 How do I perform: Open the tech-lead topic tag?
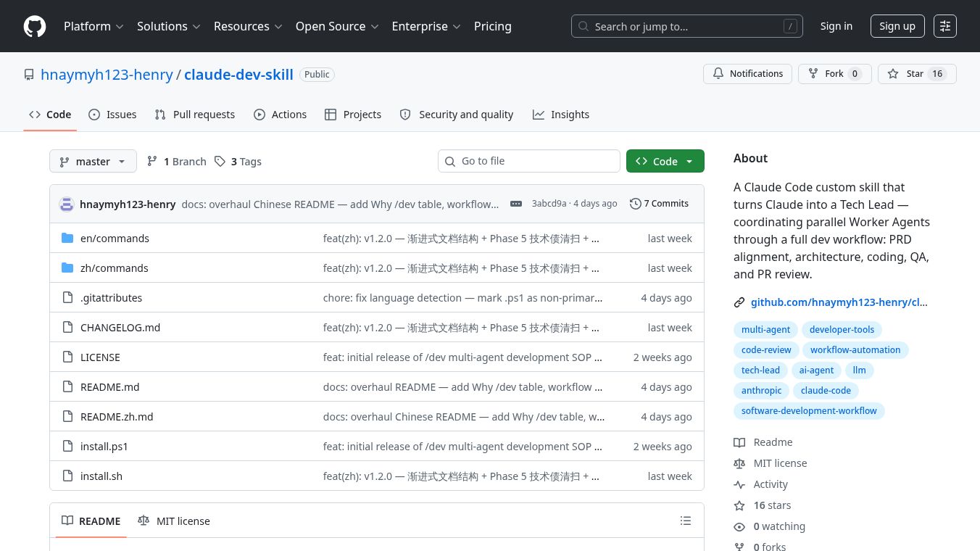click(760, 370)
